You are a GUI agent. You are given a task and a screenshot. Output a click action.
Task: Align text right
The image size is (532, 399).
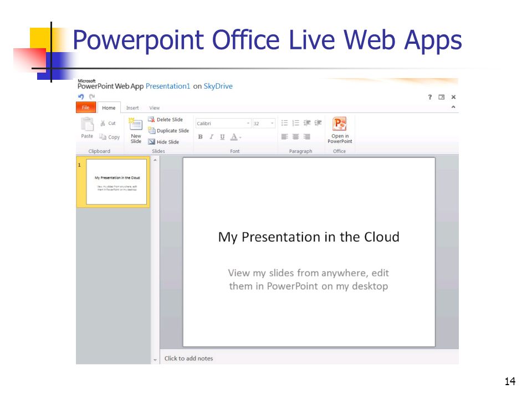pyautogui.click(x=306, y=136)
